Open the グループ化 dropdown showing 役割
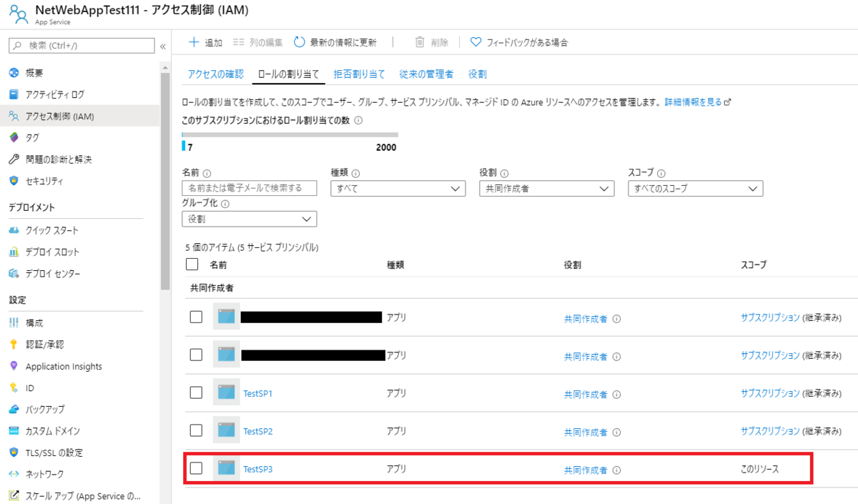The image size is (858, 504). [249, 219]
